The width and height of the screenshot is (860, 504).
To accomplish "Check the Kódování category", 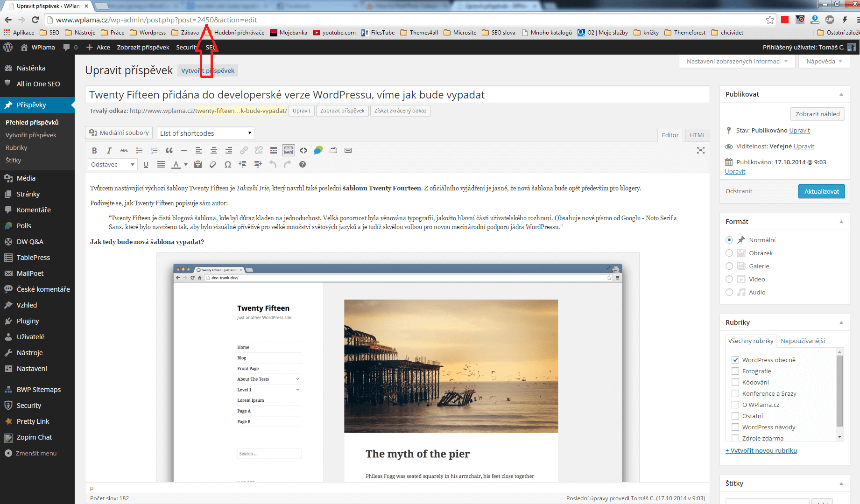I will coord(735,382).
